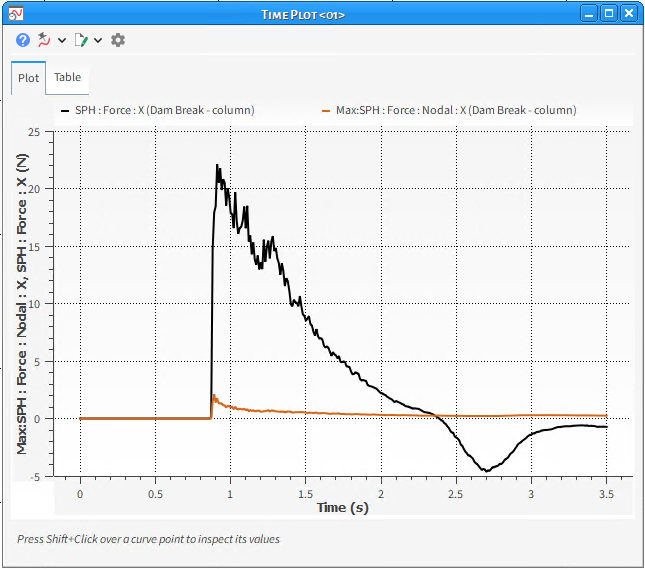
Task: Click the 3.5 x-axis tick label
Action: (606, 494)
